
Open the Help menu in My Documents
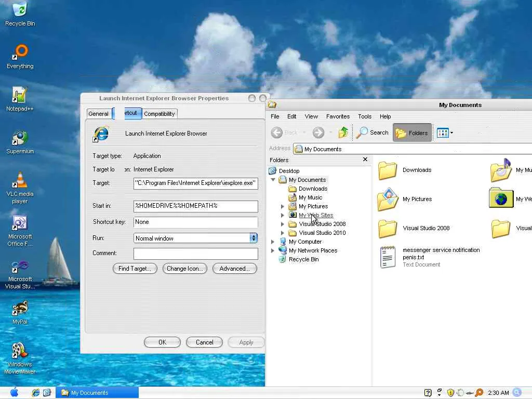tap(385, 116)
